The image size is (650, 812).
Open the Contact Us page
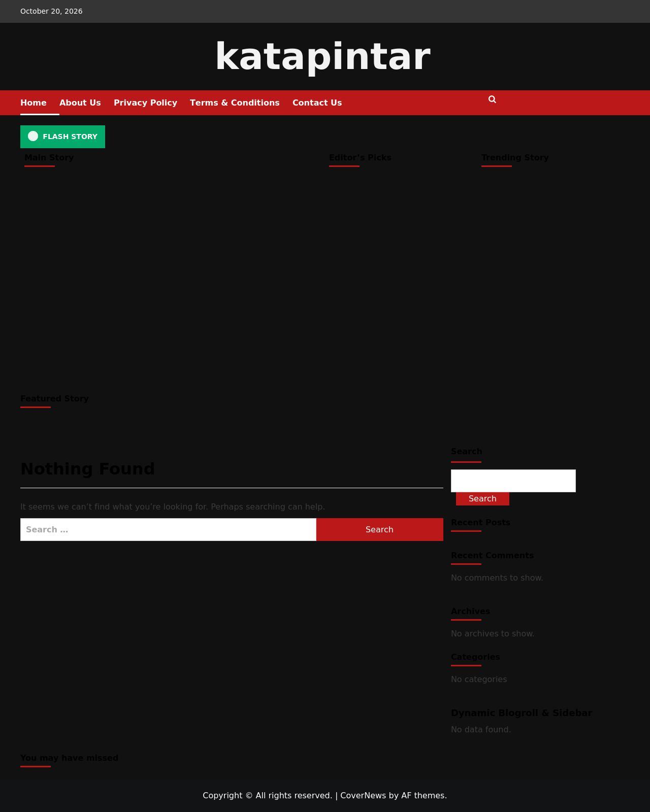tap(317, 103)
